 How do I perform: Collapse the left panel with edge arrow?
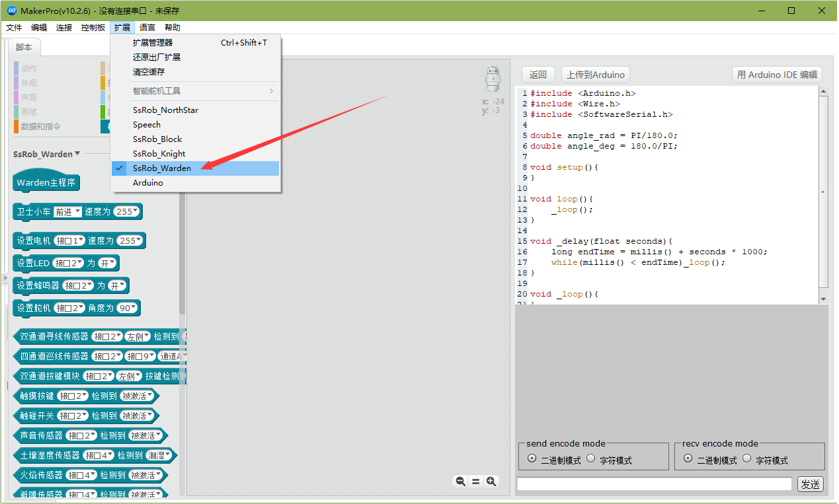(5, 278)
